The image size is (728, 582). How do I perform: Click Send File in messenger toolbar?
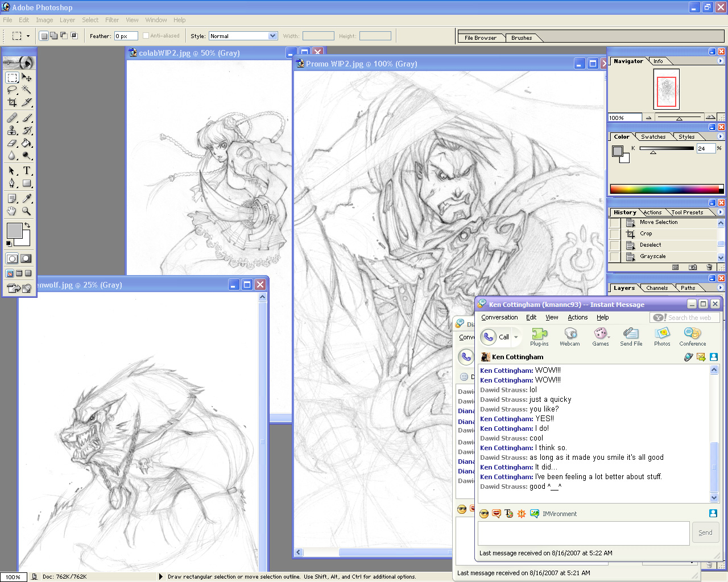(631, 336)
